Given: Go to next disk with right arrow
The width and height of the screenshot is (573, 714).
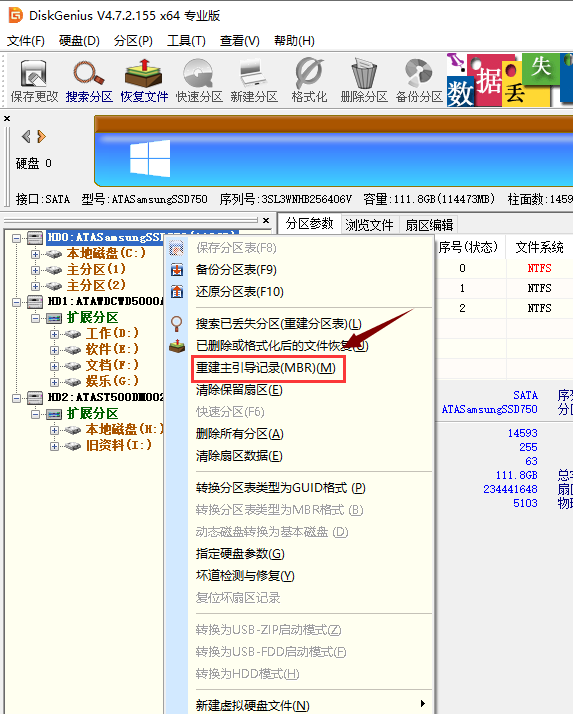Looking at the screenshot, I should [x=41, y=136].
